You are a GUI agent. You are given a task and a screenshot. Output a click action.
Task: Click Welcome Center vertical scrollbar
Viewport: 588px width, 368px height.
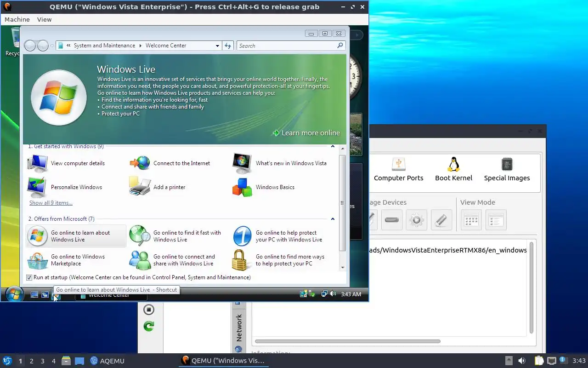pyautogui.click(x=342, y=203)
